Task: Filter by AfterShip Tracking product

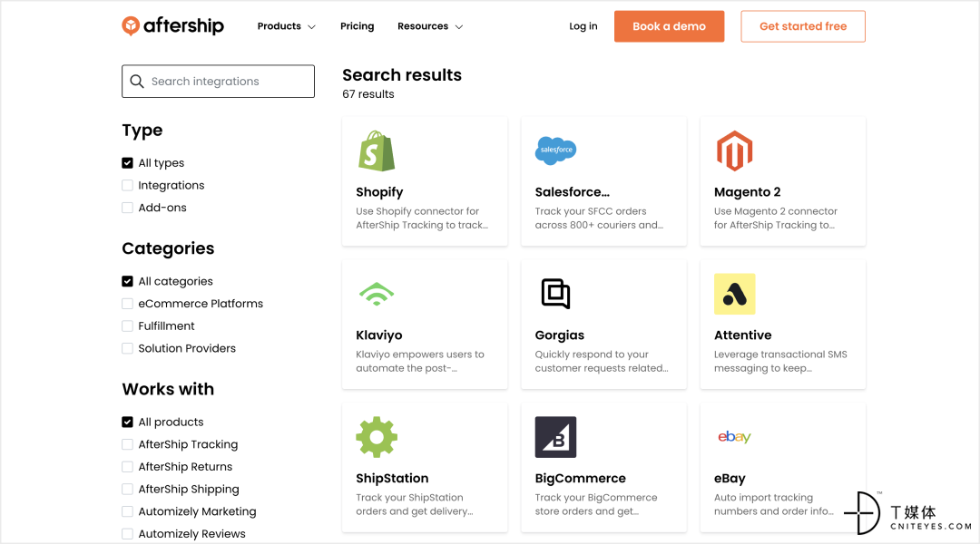Action: click(x=128, y=444)
